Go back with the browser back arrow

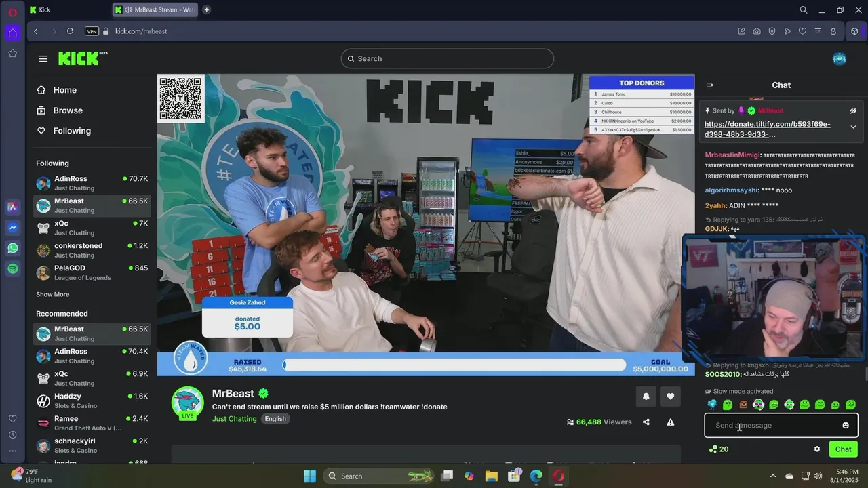click(x=36, y=31)
